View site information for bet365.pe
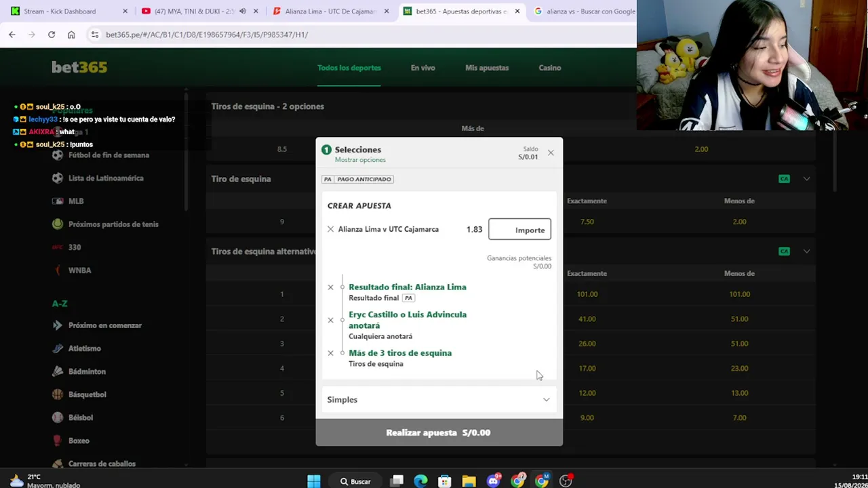This screenshot has width=868, height=488. click(95, 35)
